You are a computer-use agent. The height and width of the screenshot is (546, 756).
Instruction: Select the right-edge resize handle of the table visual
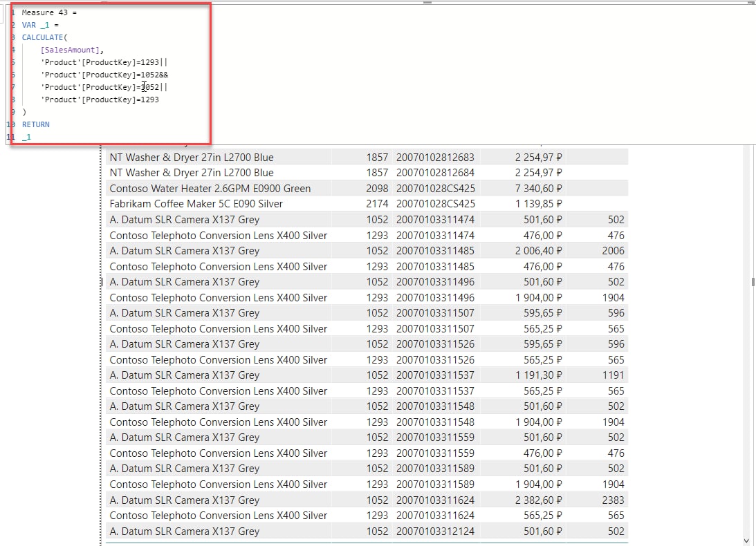point(753,282)
